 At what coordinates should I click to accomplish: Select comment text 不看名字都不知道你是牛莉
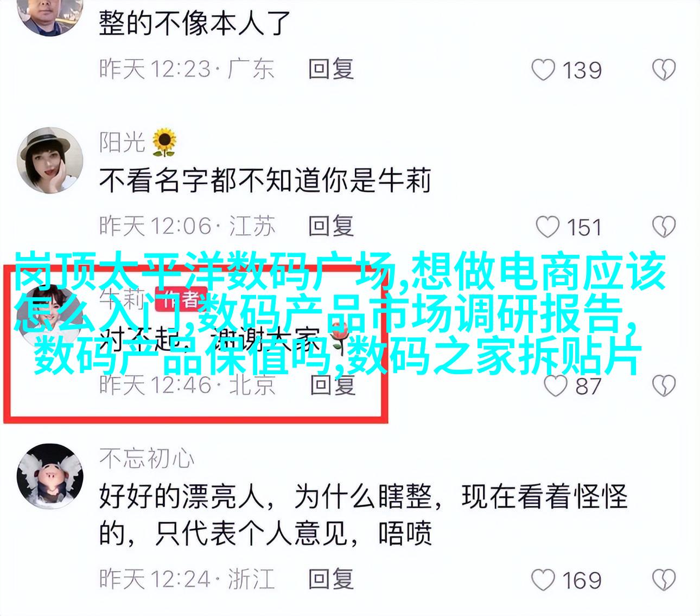point(265,181)
